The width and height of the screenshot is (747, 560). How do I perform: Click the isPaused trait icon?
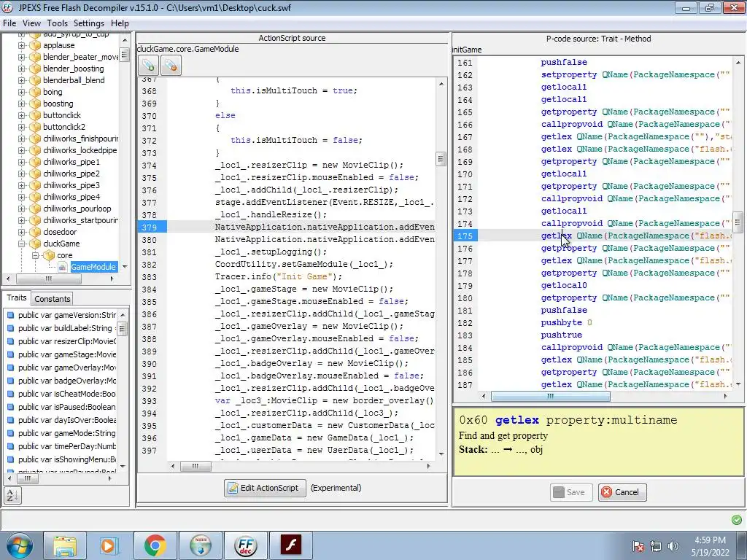[x=10, y=407]
